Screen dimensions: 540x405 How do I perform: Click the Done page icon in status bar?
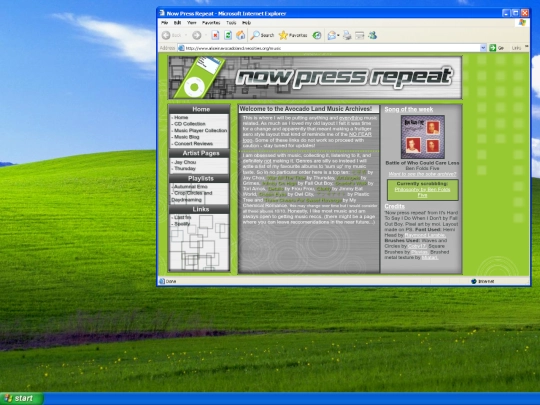[x=162, y=281]
